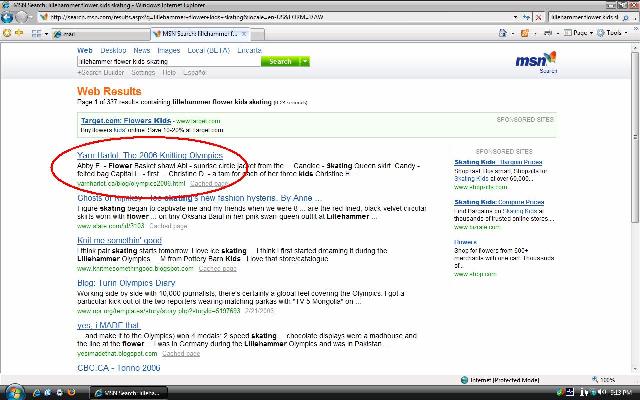Open the address bar history dropdown
The image size is (640, 400).
(516, 17)
